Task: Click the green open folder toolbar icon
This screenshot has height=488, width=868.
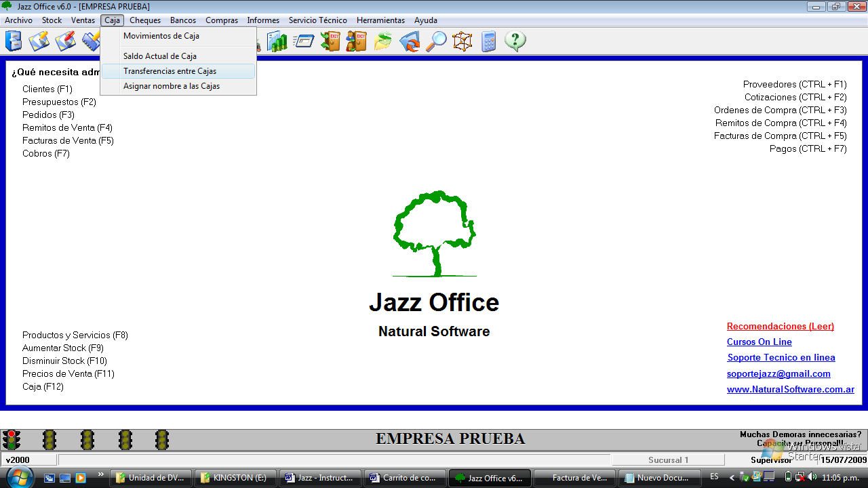Action: click(383, 41)
